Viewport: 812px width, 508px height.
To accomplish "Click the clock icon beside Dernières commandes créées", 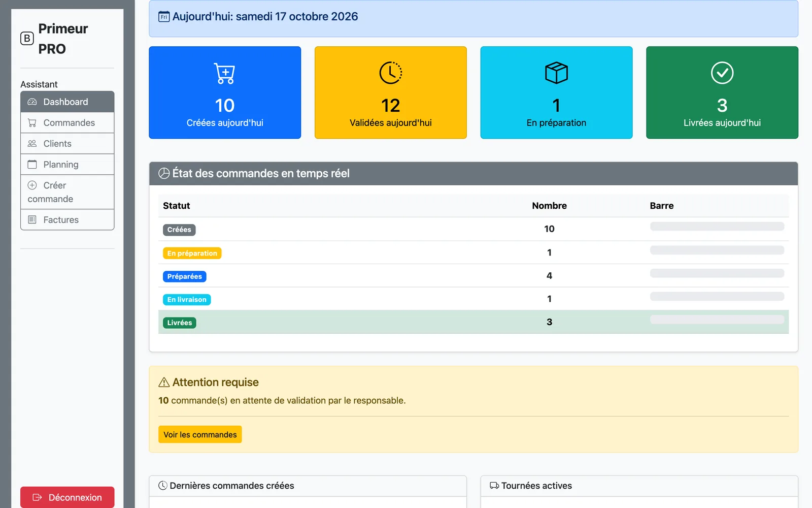I will pos(163,486).
